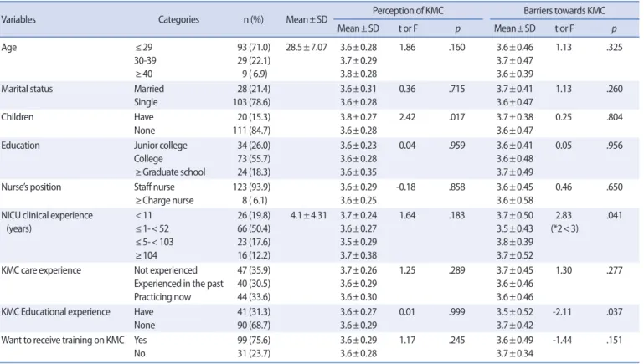Click the '93 (71.0)' count cell
644x364 pixels.
click(254, 48)
